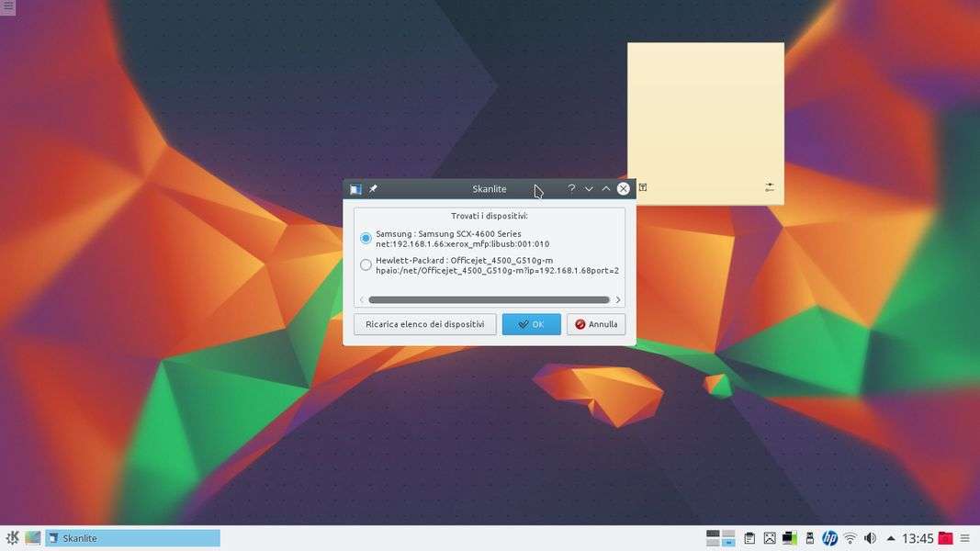Click the sticky note format icon at bottom-left

[x=643, y=186]
